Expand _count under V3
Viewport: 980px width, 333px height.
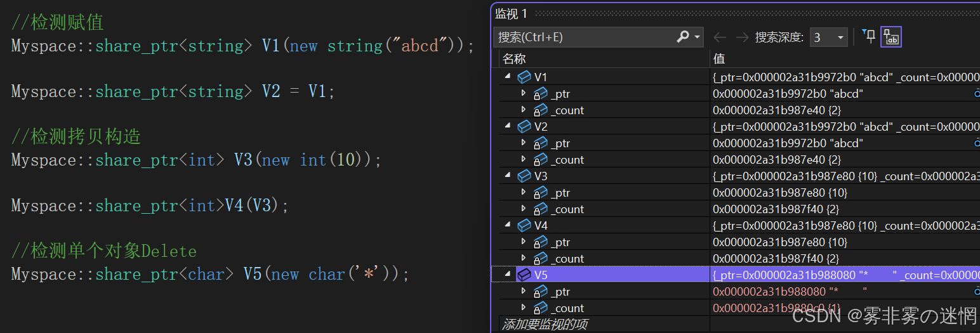(524, 208)
